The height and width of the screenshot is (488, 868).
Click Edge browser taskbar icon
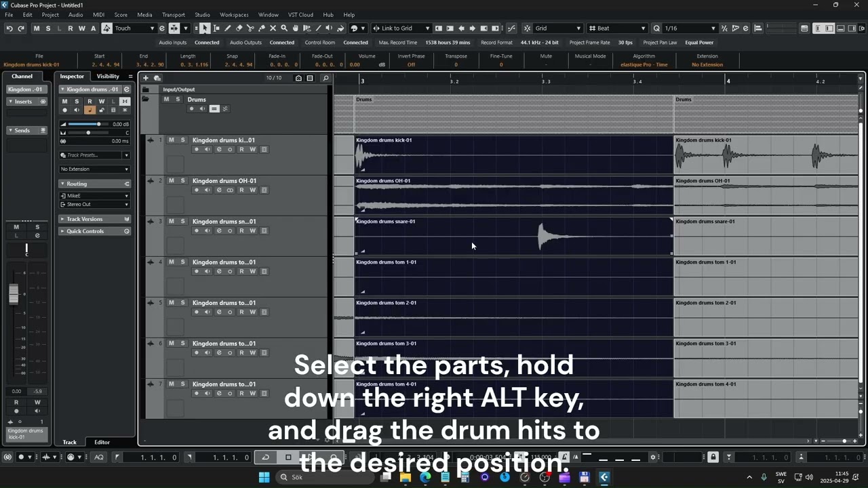[425, 477]
